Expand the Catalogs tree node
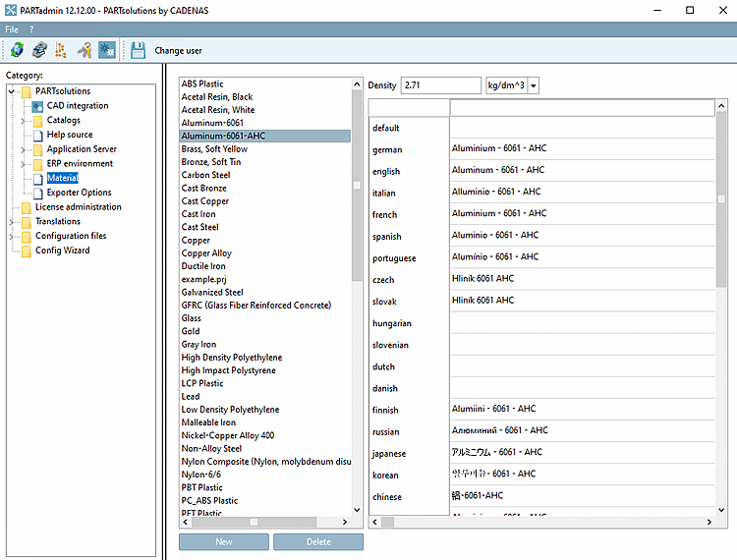The height and width of the screenshot is (560, 737). click(23, 121)
